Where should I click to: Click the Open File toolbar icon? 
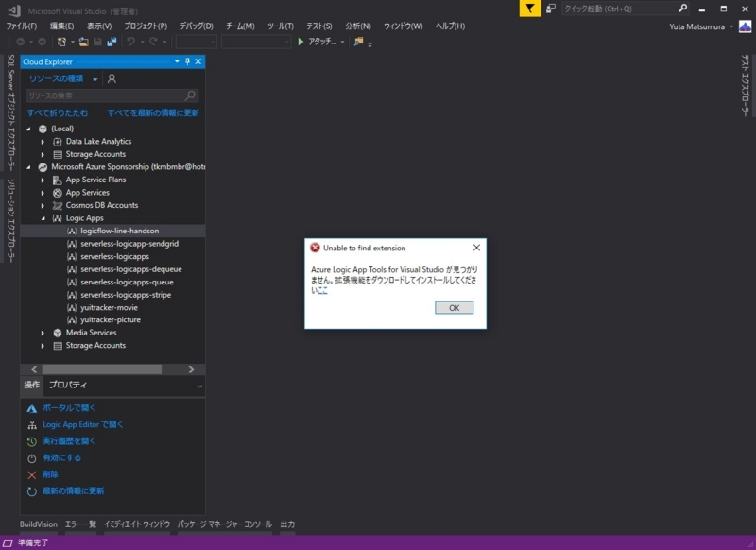(83, 42)
